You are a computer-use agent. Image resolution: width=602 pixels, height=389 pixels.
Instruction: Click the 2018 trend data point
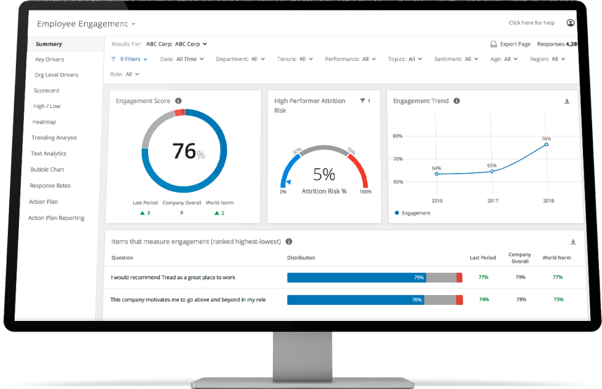pos(546,144)
